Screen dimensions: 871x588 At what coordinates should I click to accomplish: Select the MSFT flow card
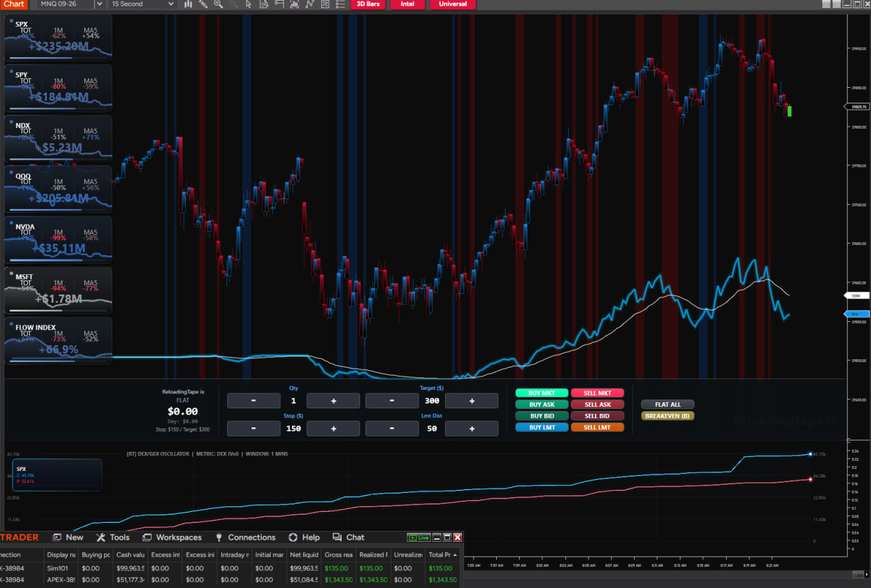click(58, 291)
